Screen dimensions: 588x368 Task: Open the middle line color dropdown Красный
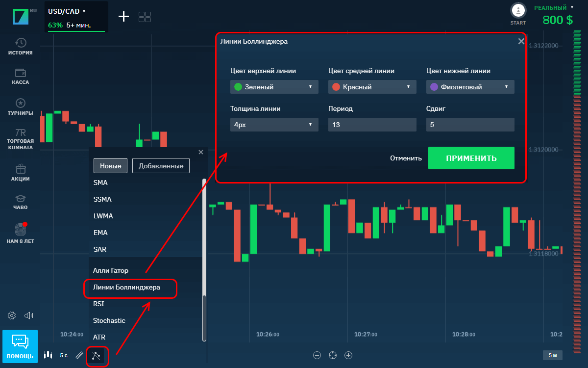pyautogui.click(x=372, y=87)
